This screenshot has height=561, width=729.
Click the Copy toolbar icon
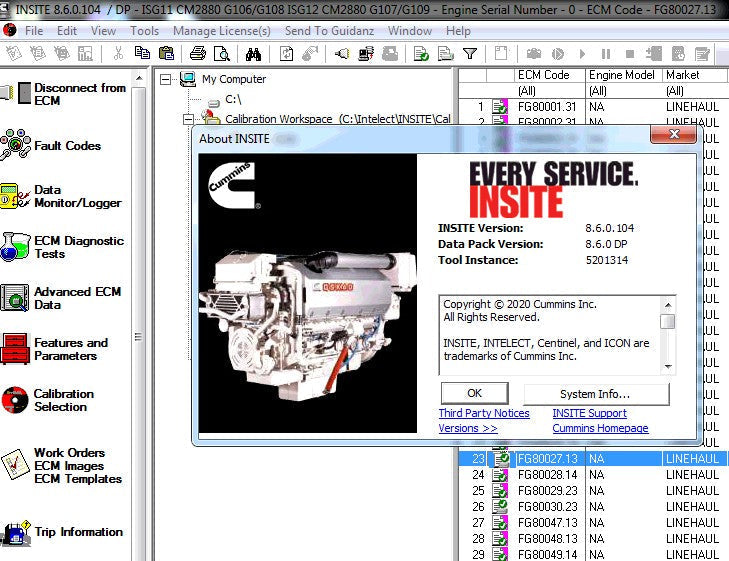[x=142, y=53]
